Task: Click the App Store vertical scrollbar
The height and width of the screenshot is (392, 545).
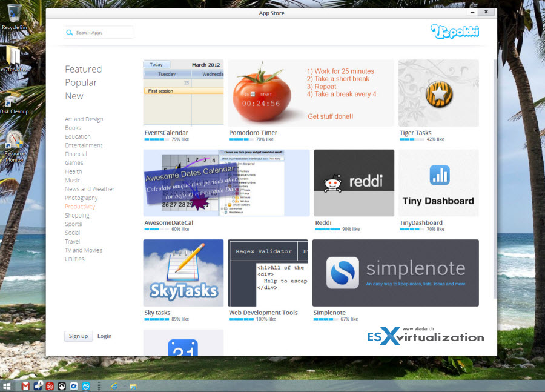Action: [x=495, y=179]
